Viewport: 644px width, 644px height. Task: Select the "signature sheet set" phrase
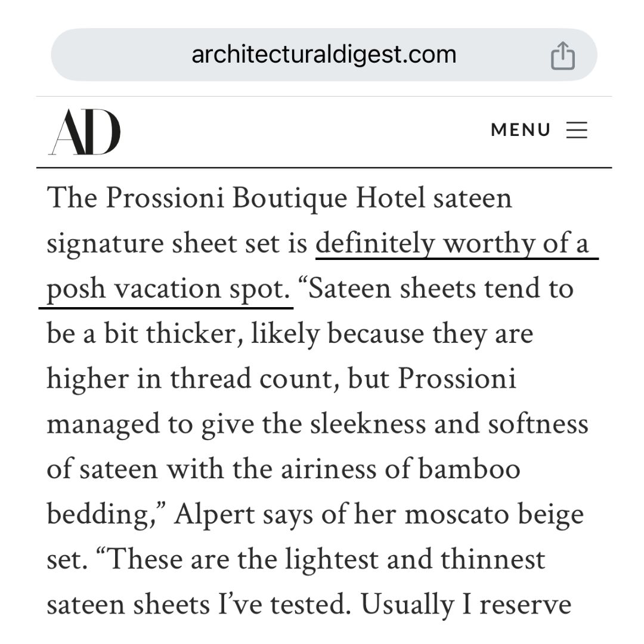coord(172,243)
